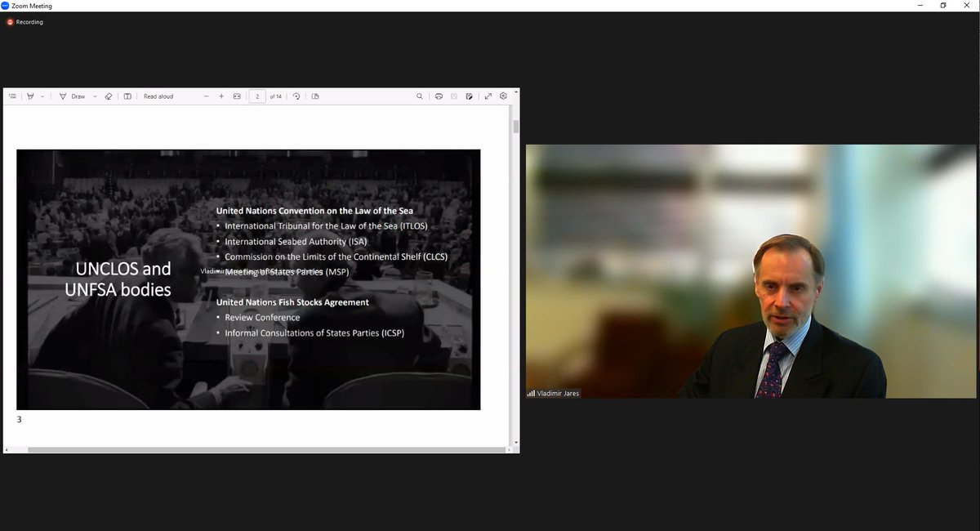The image size is (980, 531).
Task: Click the Recording indicator
Action: point(24,22)
